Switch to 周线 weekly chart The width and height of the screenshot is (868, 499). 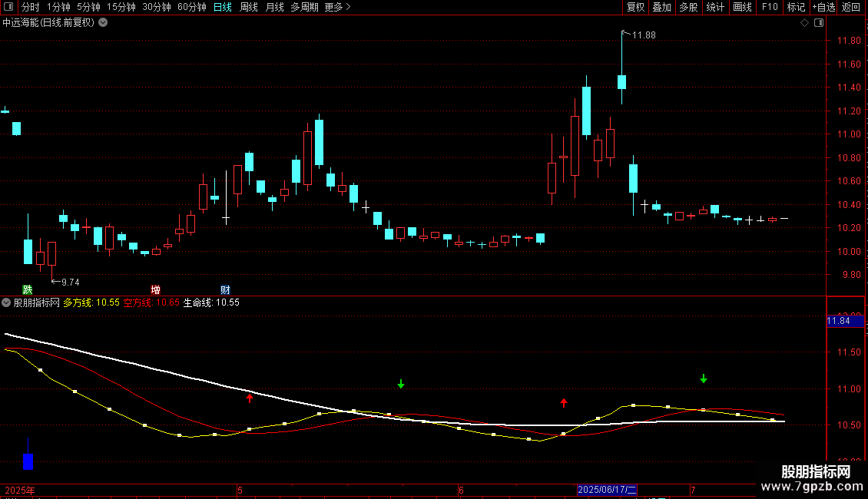tap(249, 7)
